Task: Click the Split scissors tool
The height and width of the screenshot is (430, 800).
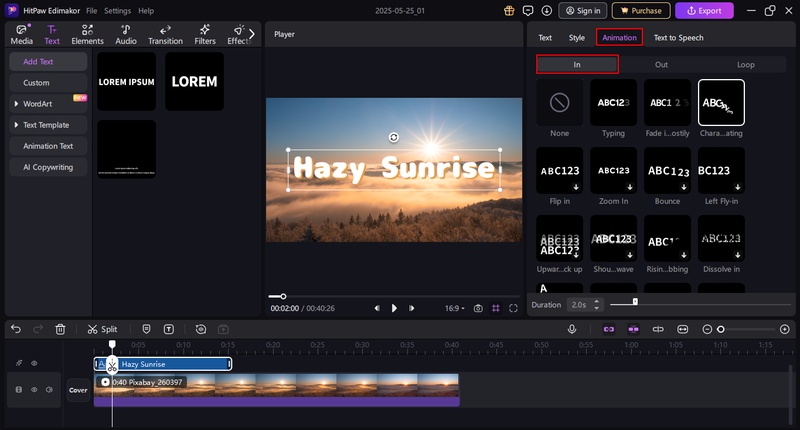Action: (102, 329)
